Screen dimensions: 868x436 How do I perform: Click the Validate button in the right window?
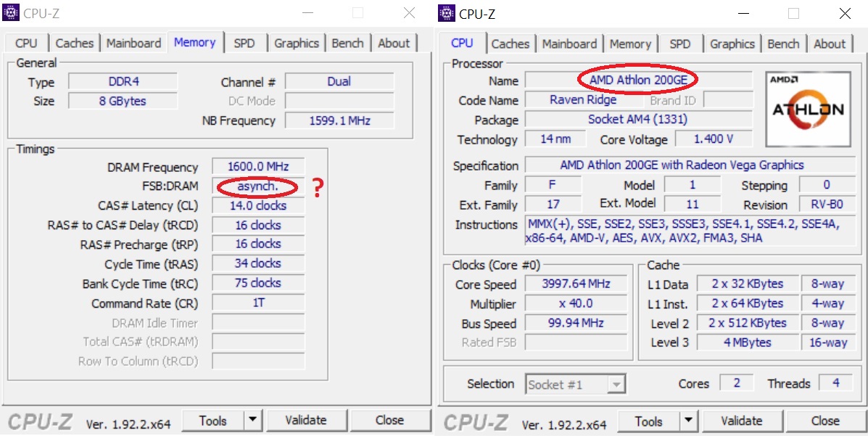[743, 421]
